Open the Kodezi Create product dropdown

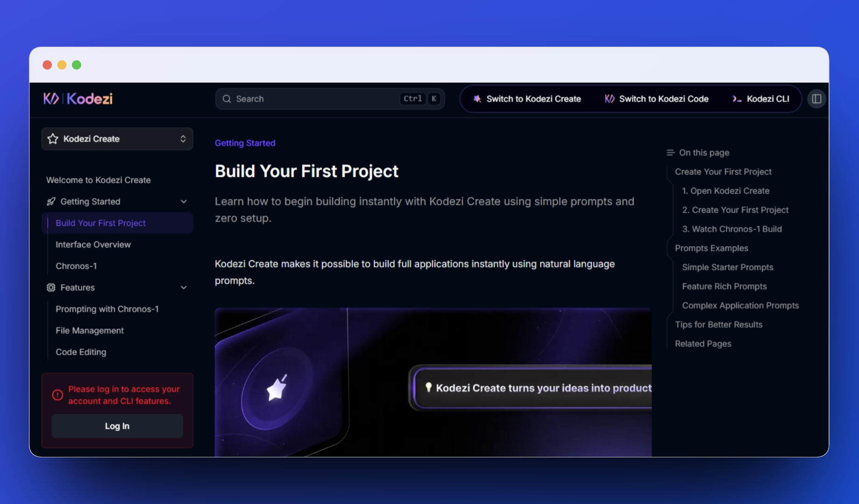coord(117,139)
